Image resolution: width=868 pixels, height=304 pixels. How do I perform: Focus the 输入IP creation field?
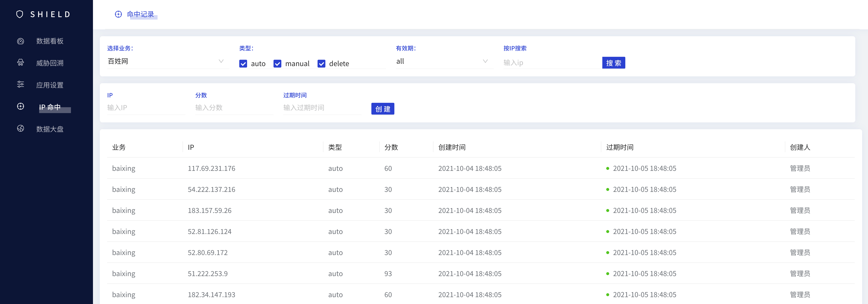point(146,107)
